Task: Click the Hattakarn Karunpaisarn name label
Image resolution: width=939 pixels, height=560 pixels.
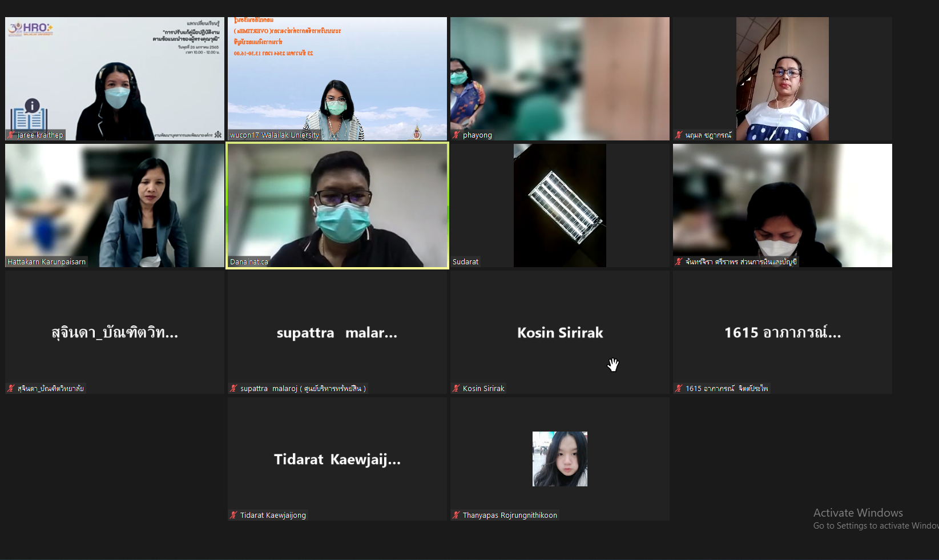Action: point(47,262)
